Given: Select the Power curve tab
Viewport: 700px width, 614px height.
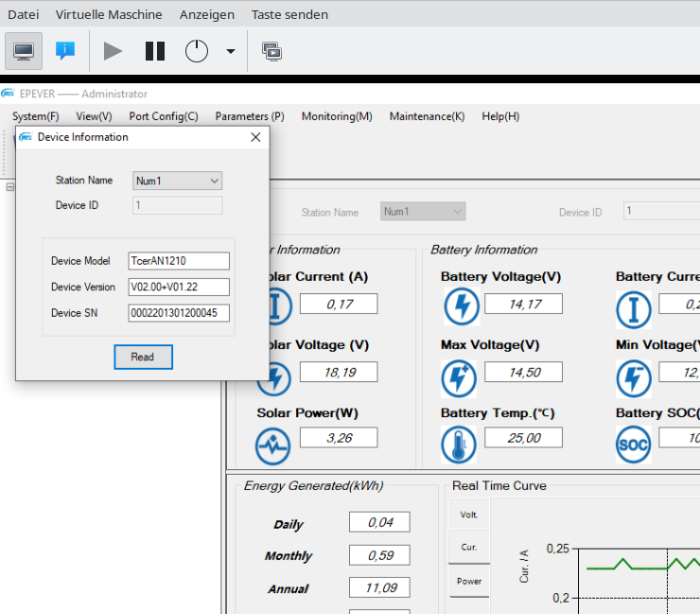Looking at the screenshot, I should tap(469, 581).
